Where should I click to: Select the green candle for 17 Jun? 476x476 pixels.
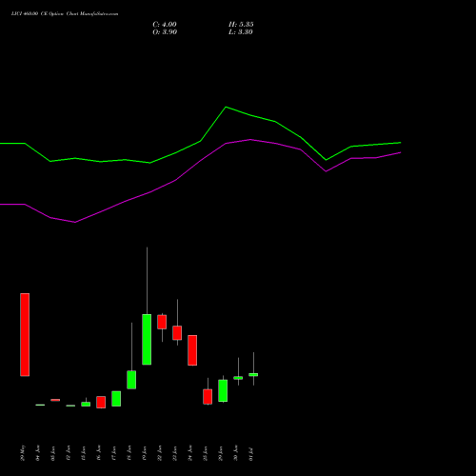tap(116, 399)
